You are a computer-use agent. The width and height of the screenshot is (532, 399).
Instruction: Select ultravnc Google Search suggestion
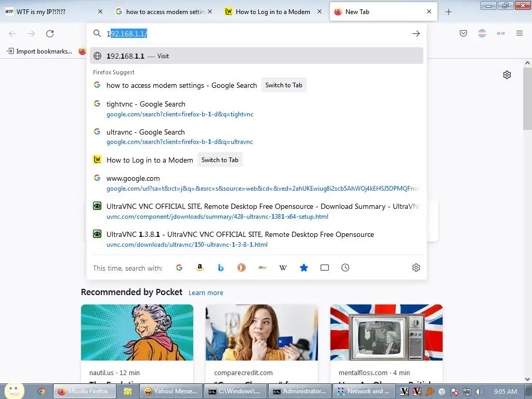click(x=257, y=137)
